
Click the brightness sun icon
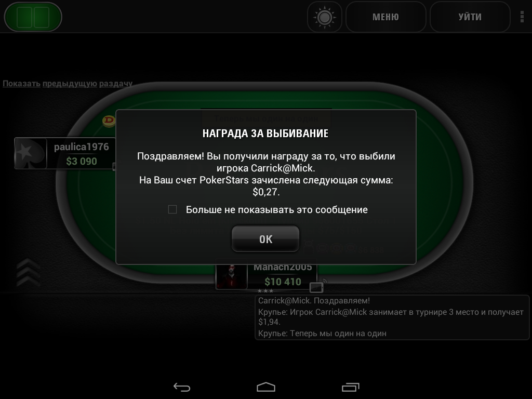click(324, 17)
